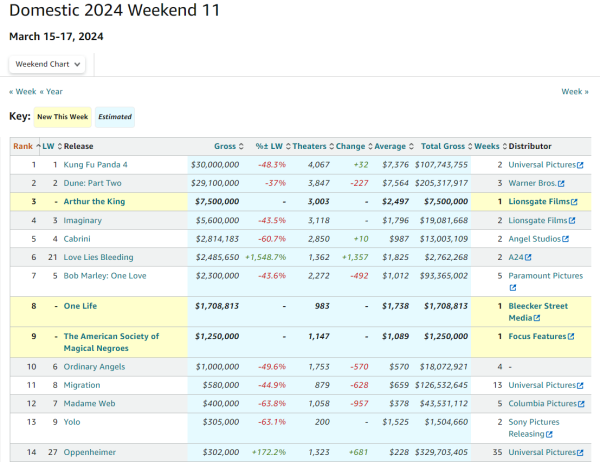The image size is (600, 462).
Task: Open external link icon next to Columbia Pictures
Action: pyautogui.click(x=581, y=404)
